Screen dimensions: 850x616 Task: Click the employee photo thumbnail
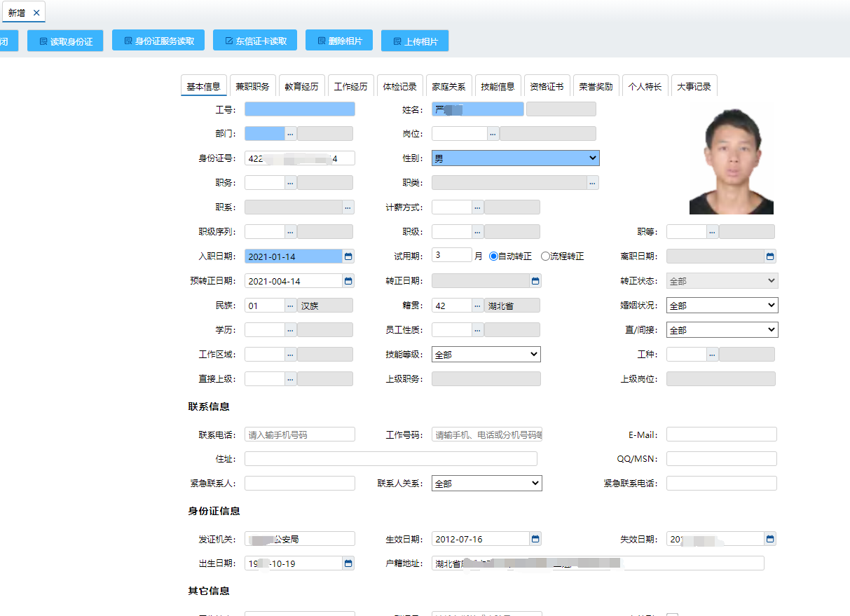732,158
